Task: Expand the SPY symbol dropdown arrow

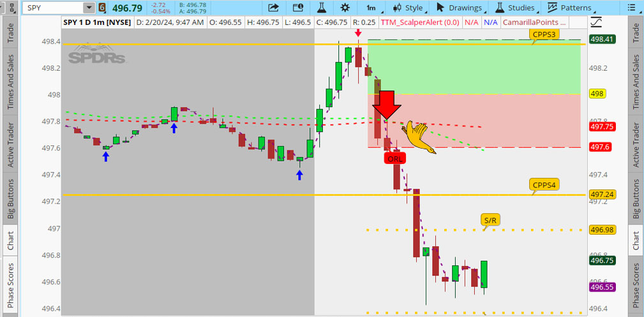Action: tap(88, 8)
